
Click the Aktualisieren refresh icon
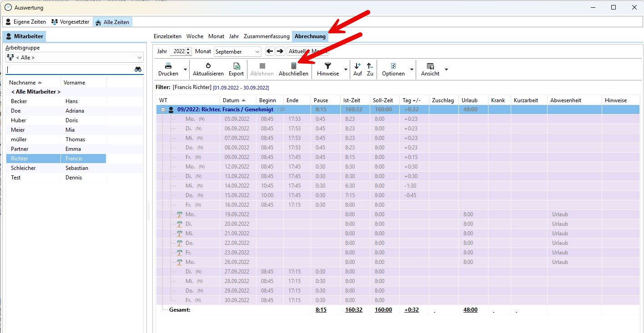[x=208, y=66]
